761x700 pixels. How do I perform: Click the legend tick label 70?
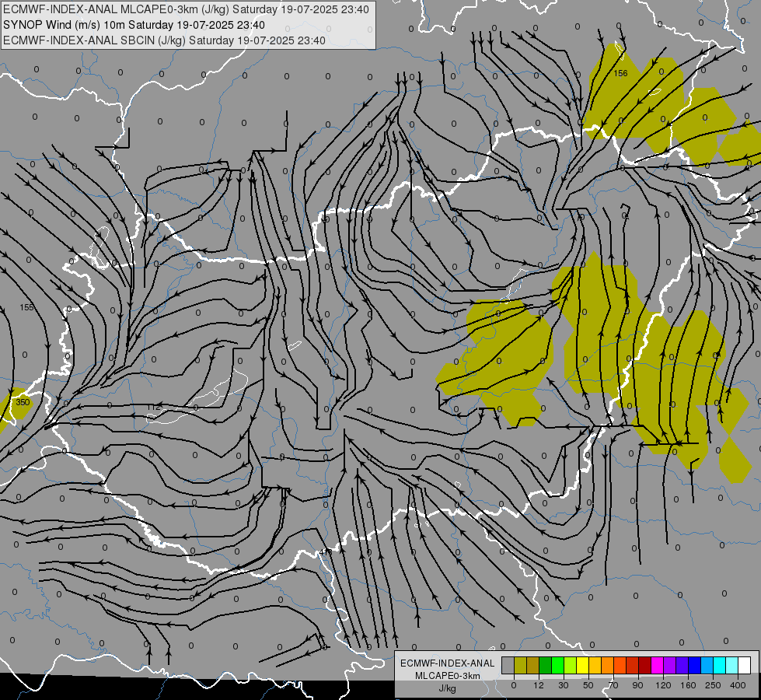613,685
